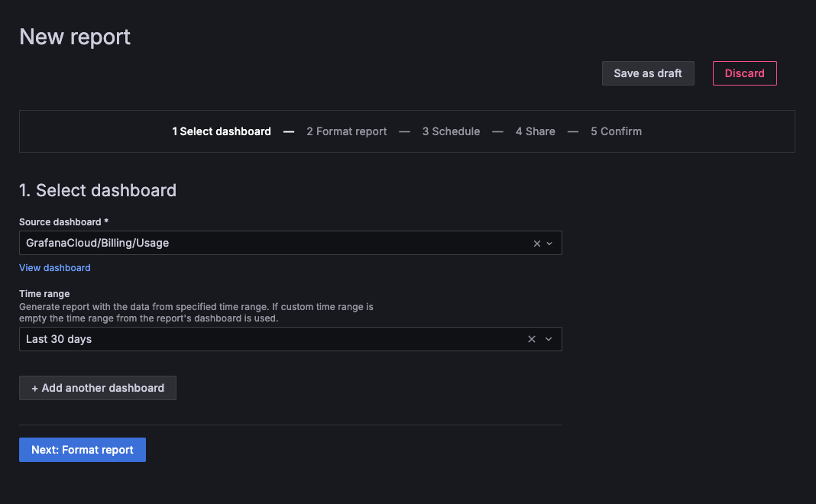The height and width of the screenshot is (504, 816).
Task: Jump to step 2 Format report
Action: pyautogui.click(x=347, y=131)
